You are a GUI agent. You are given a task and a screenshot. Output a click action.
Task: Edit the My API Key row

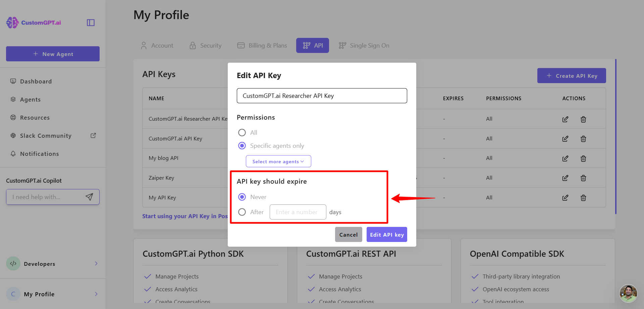[x=565, y=198]
